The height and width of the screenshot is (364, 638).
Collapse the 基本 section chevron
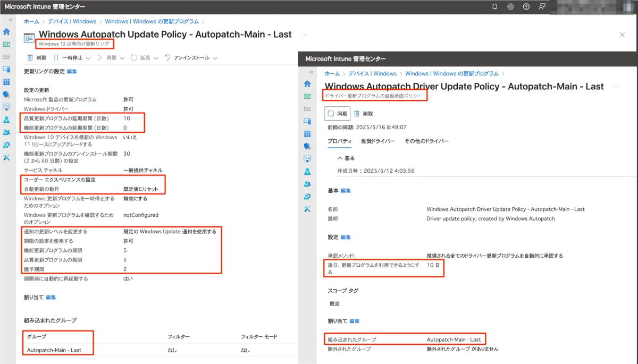click(x=340, y=158)
